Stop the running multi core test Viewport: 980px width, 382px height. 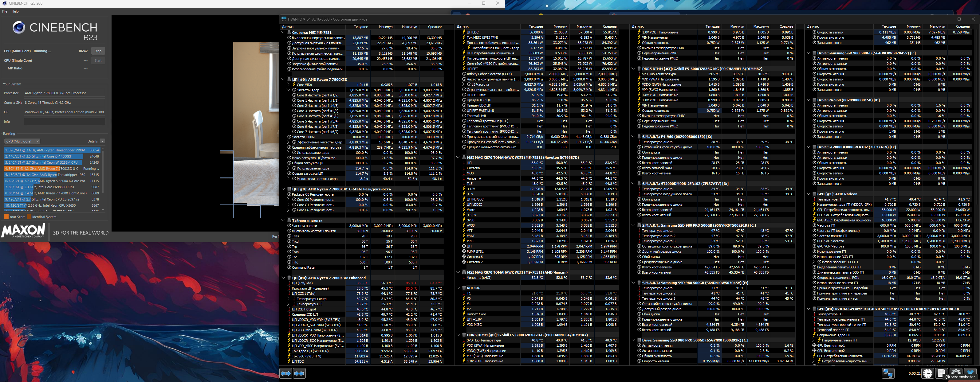98,51
